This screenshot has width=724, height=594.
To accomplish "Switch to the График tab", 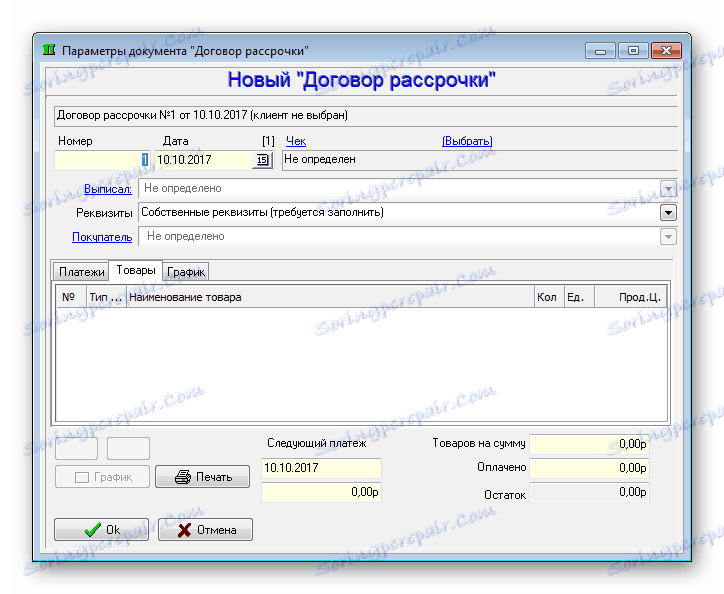I will 186,272.
